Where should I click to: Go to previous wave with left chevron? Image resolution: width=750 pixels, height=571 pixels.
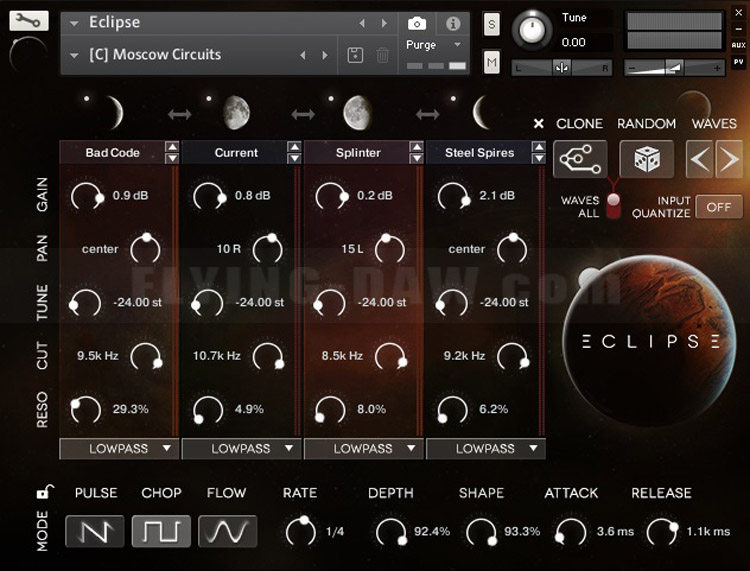[699, 159]
